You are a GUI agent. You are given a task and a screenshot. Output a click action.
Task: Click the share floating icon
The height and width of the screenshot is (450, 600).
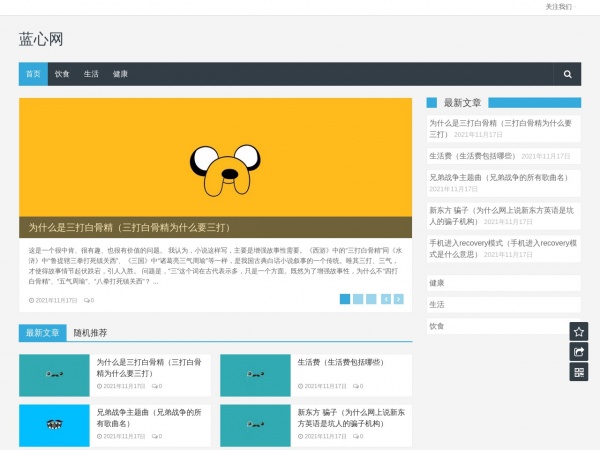click(578, 352)
